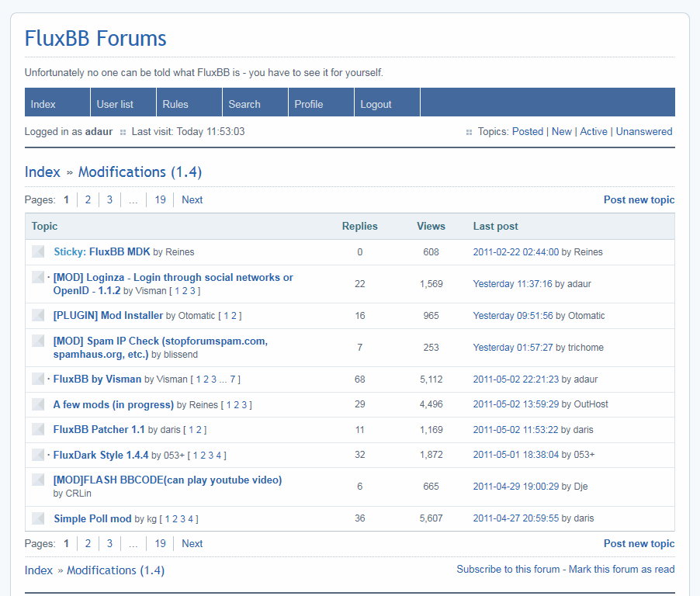Open the Search page from navigation bar
This screenshot has width=700, height=596.
(x=244, y=104)
